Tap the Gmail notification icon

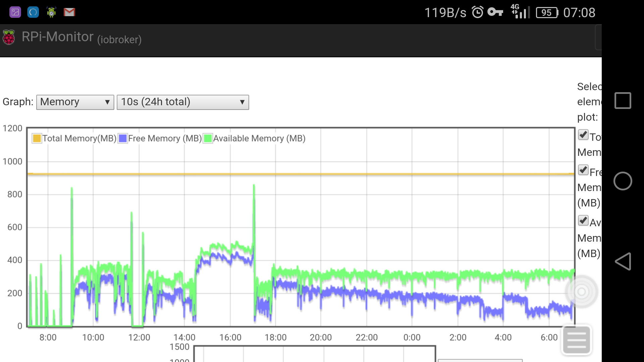pos(69,12)
